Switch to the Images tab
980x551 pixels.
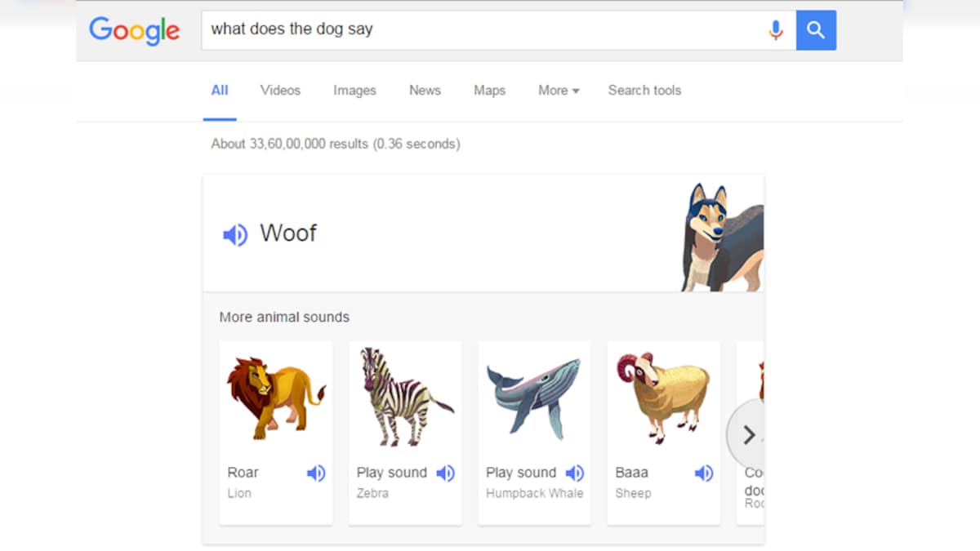354,91
